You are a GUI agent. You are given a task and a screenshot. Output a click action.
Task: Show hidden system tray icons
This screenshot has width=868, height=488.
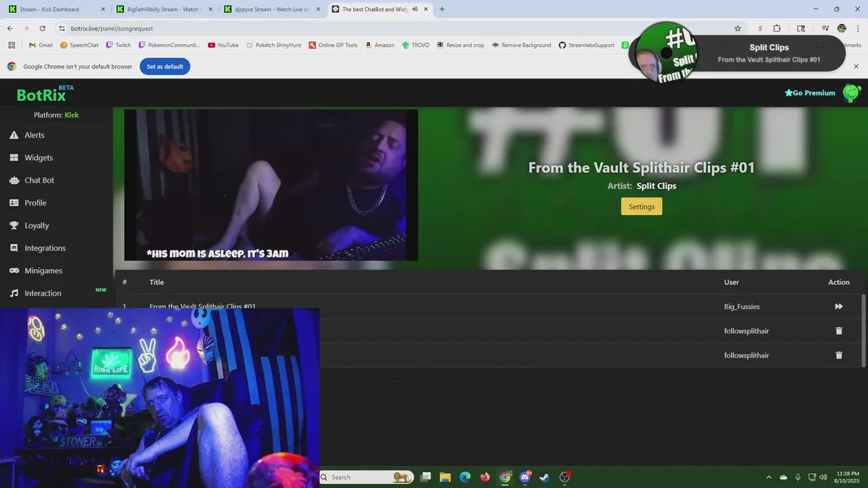tap(768, 477)
